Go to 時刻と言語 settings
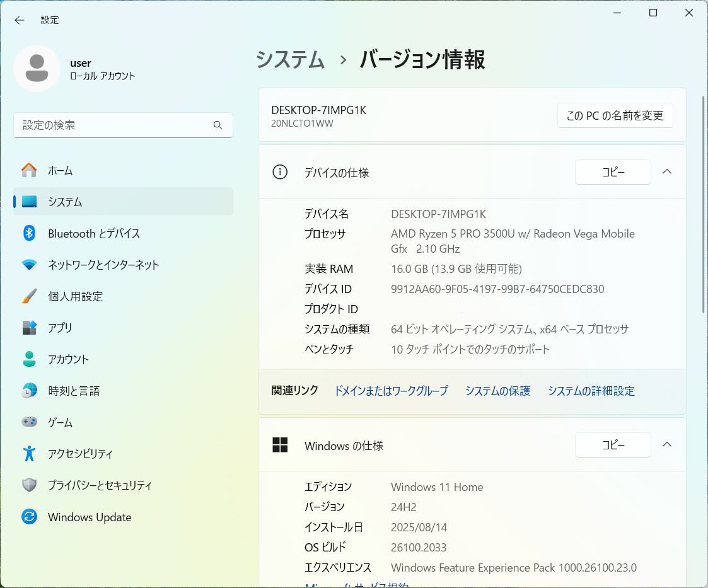Screen dimensions: 708x588 [x=74, y=391]
